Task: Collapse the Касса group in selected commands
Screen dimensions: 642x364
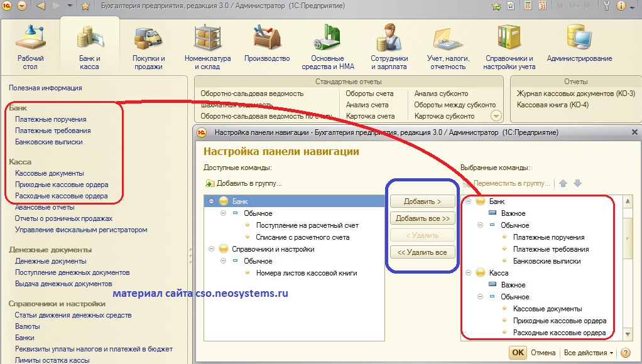Action: (x=468, y=273)
